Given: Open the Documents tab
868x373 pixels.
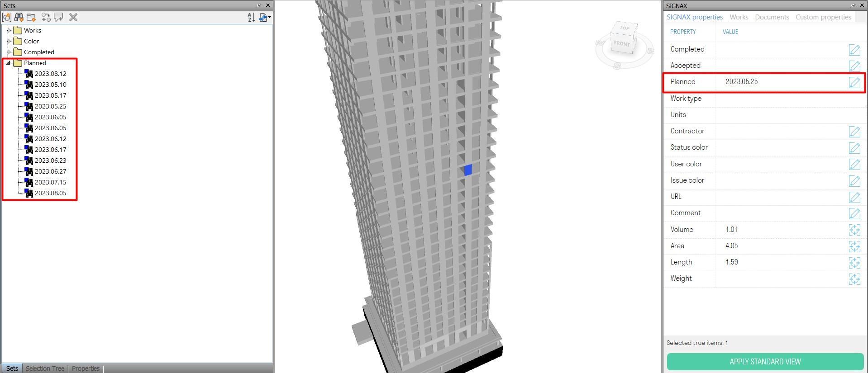Looking at the screenshot, I should point(772,17).
